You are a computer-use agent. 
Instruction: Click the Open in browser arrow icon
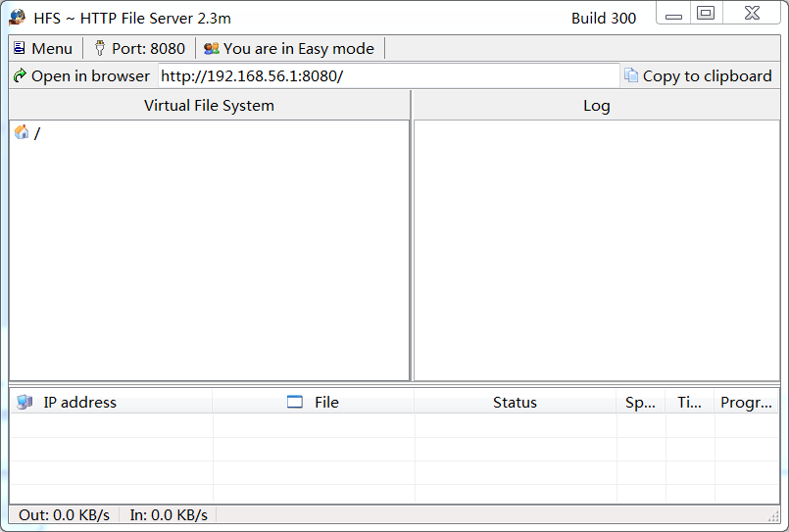[20, 75]
